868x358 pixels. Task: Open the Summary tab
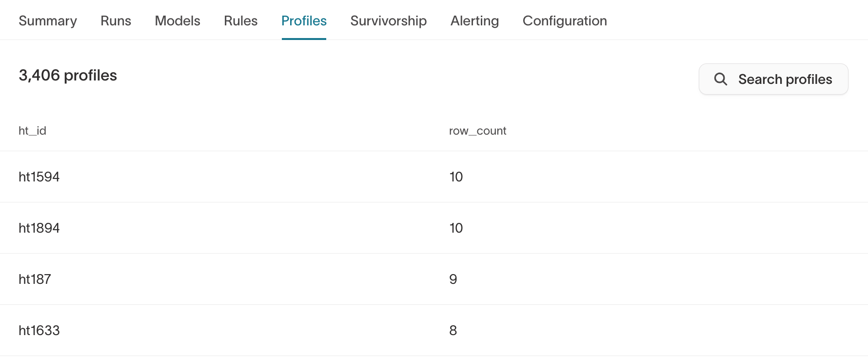[x=48, y=21]
